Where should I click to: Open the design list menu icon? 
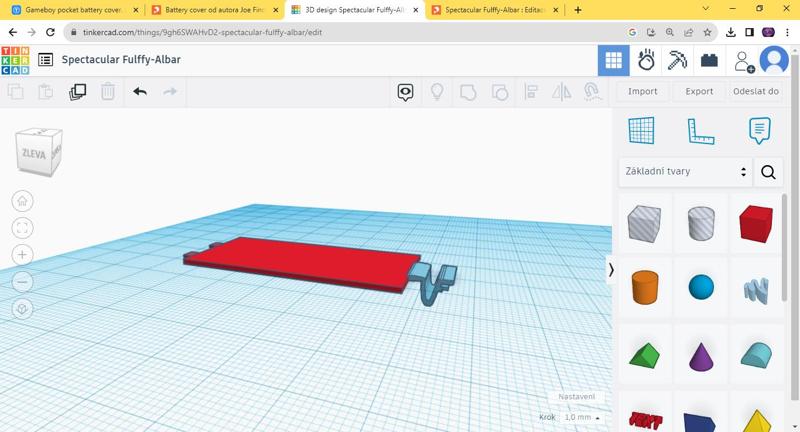[x=45, y=60]
